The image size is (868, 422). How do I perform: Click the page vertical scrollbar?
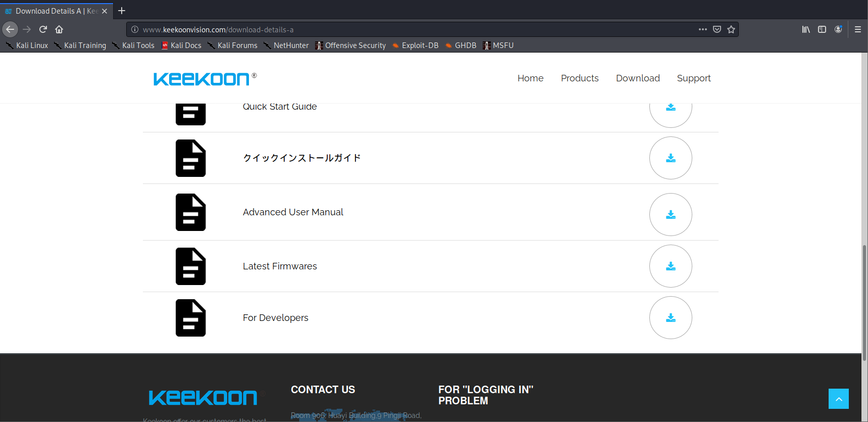864,303
